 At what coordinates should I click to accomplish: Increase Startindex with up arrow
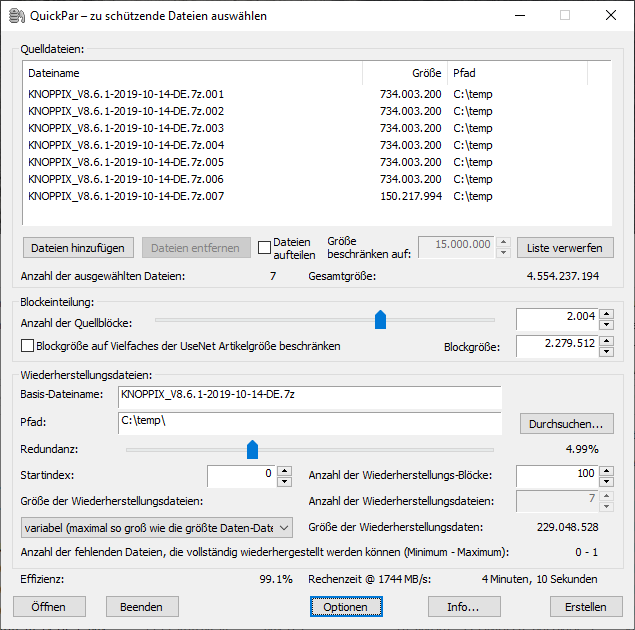click(x=284, y=471)
